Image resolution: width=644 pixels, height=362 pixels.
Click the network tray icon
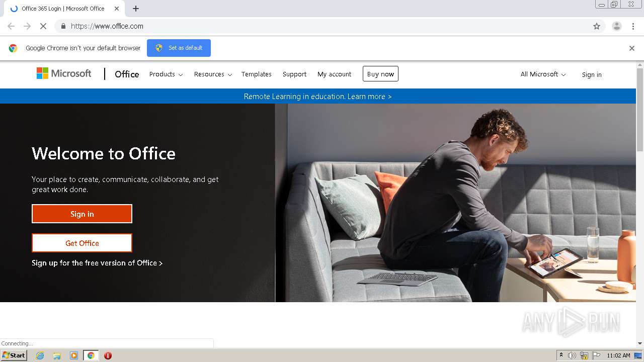coord(584,355)
